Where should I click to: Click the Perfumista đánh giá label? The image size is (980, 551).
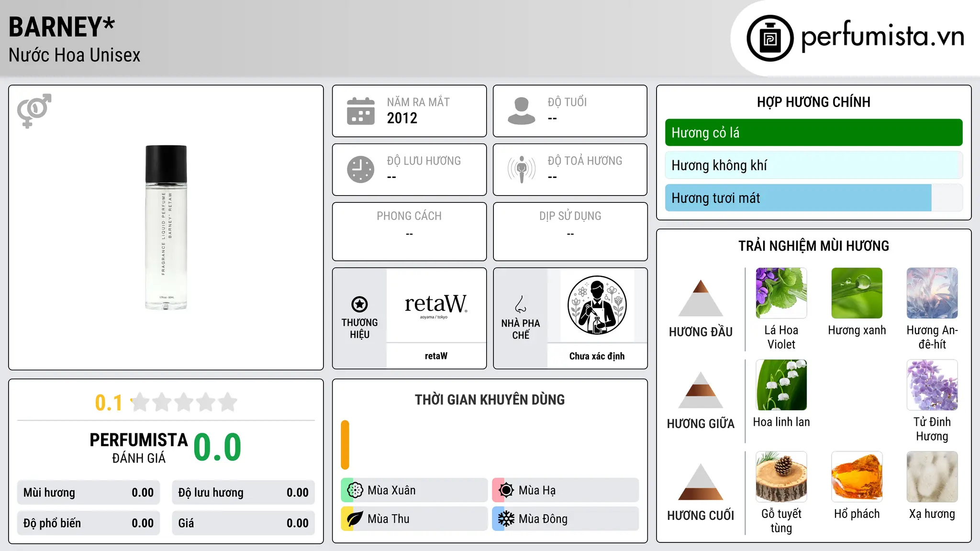pyautogui.click(x=139, y=448)
